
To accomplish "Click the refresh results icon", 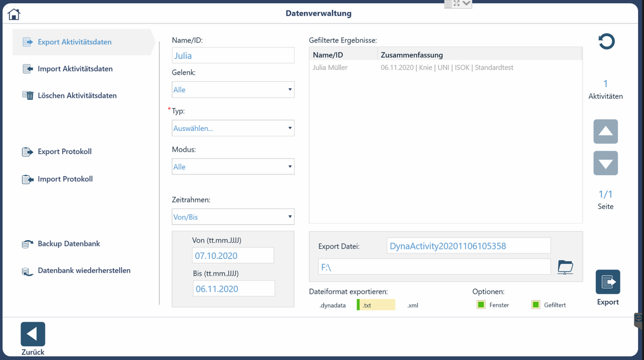I will coord(606,41).
